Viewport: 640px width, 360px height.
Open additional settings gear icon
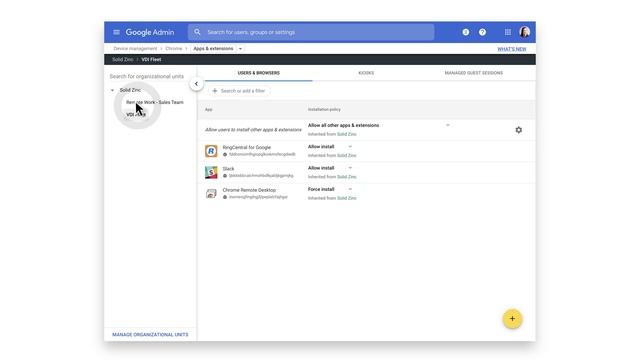tap(518, 130)
